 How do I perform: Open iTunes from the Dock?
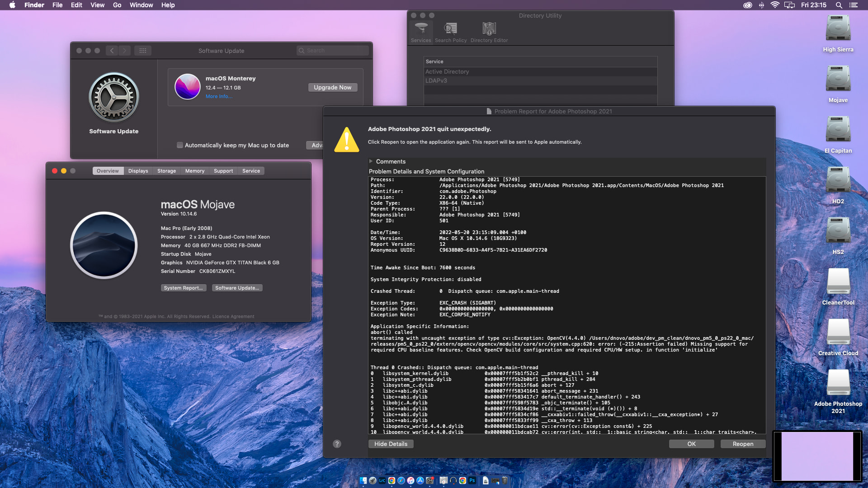click(410, 481)
